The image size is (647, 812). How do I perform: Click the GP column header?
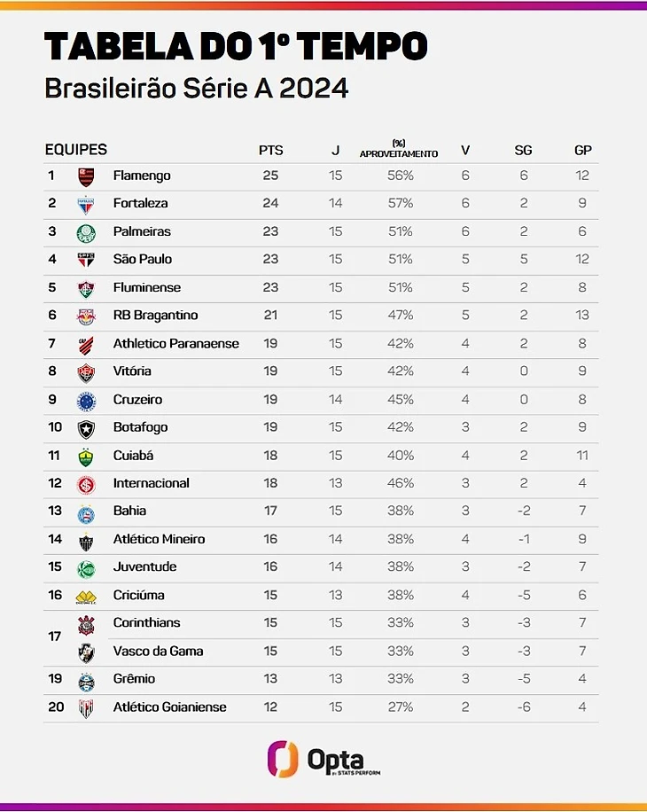[582, 151]
